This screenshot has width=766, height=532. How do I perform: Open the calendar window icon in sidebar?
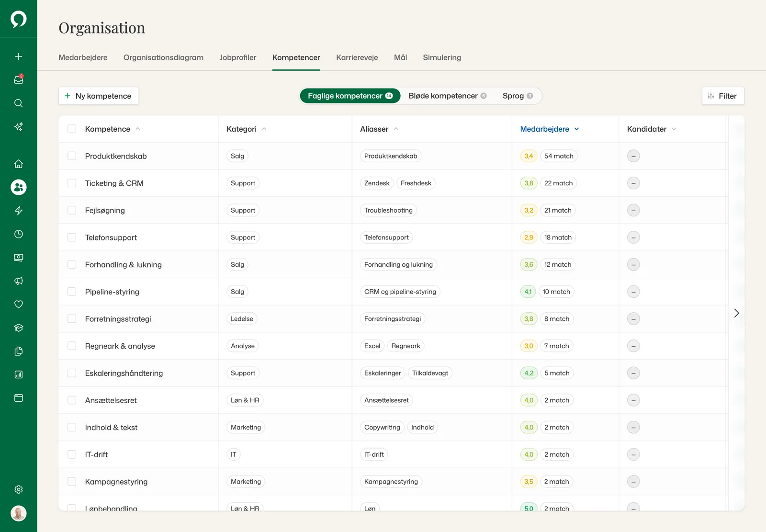point(19,398)
